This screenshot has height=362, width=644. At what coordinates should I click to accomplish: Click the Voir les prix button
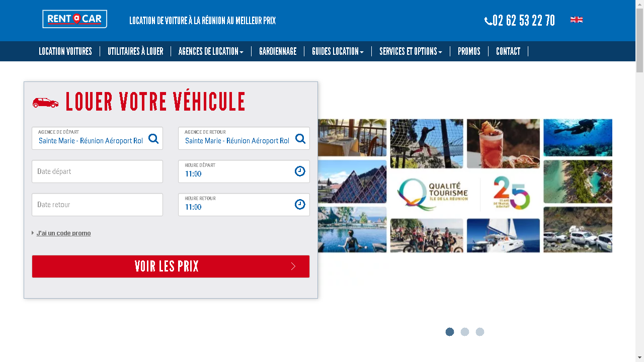[x=171, y=266]
